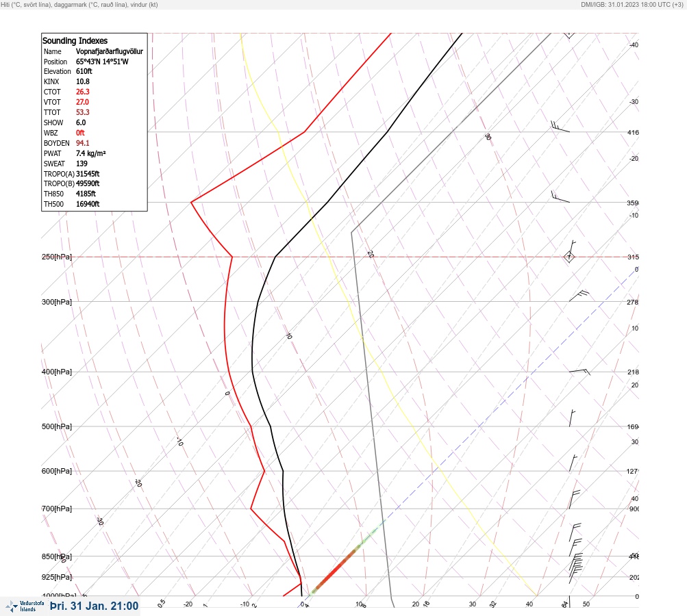Click the DMI/IGB 31.01.2023 18:00 UTC timestamp

pyautogui.click(x=632, y=4)
